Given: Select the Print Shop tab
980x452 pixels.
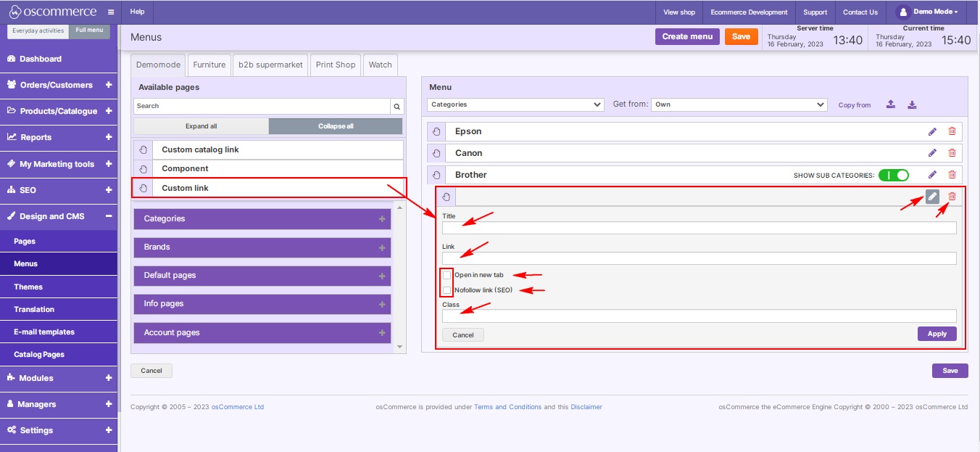Looking at the screenshot, I should tap(335, 65).
